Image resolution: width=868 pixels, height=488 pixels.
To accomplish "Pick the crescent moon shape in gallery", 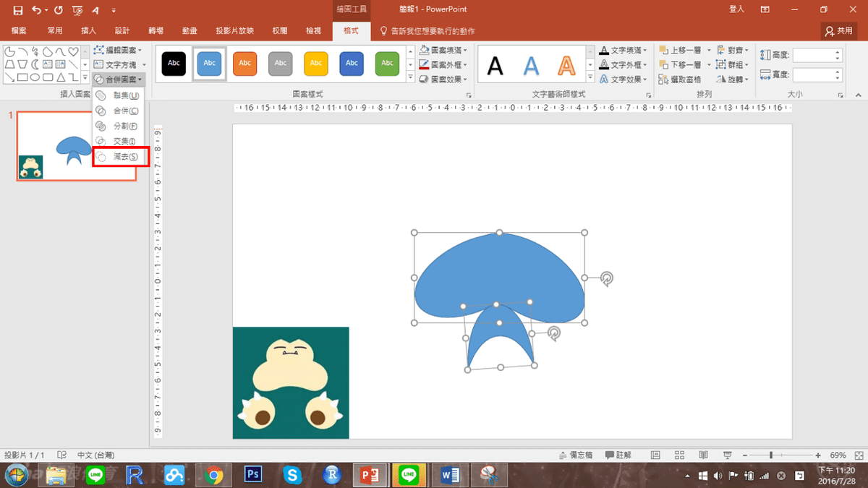I will click(x=35, y=65).
